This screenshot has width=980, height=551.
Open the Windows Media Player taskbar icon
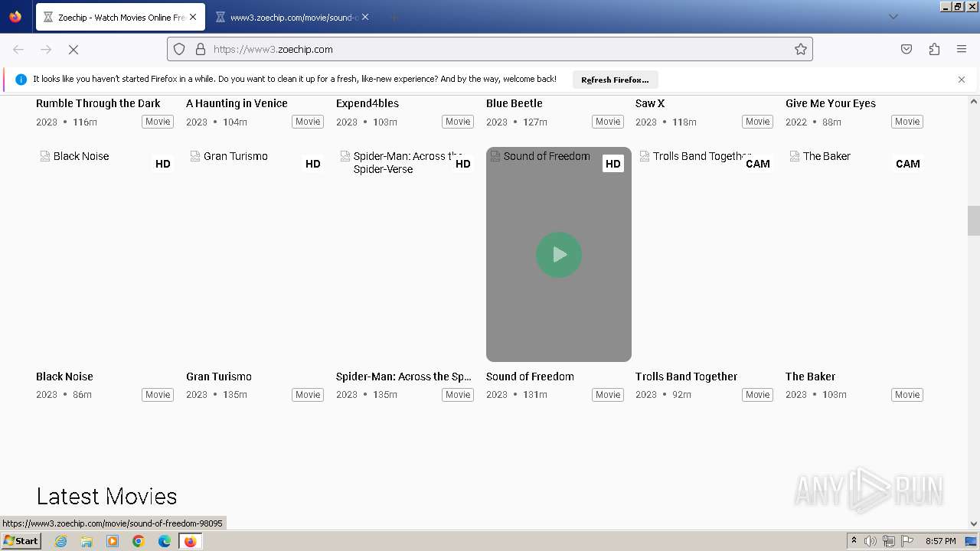click(x=113, y=541)
